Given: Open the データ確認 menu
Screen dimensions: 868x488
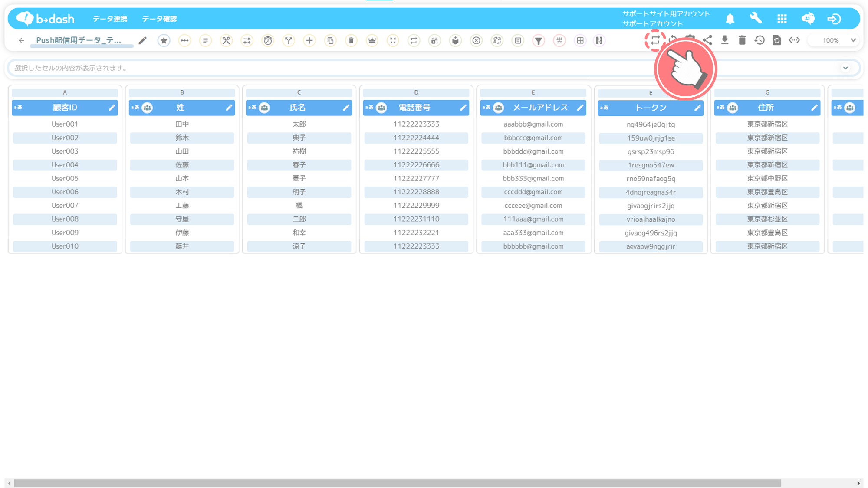Looking at the screenshot, I should 159,19.
